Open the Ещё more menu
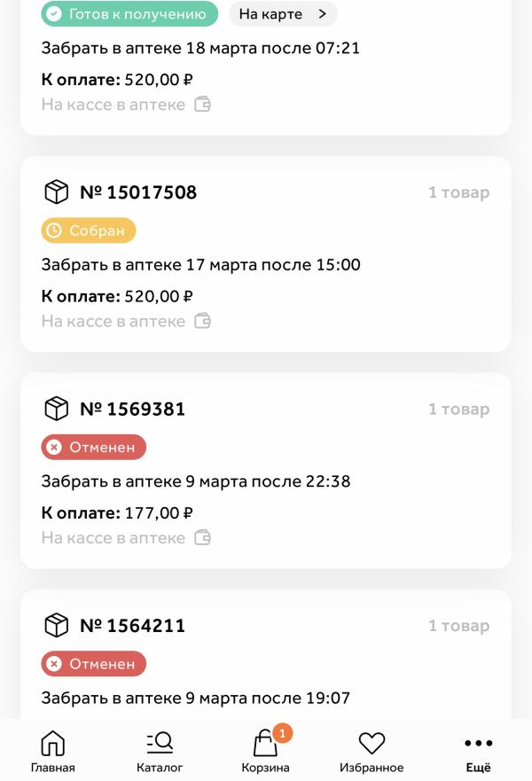Image resolution: width=532 pixels, height=781 pixels. [x=478, y=751]
